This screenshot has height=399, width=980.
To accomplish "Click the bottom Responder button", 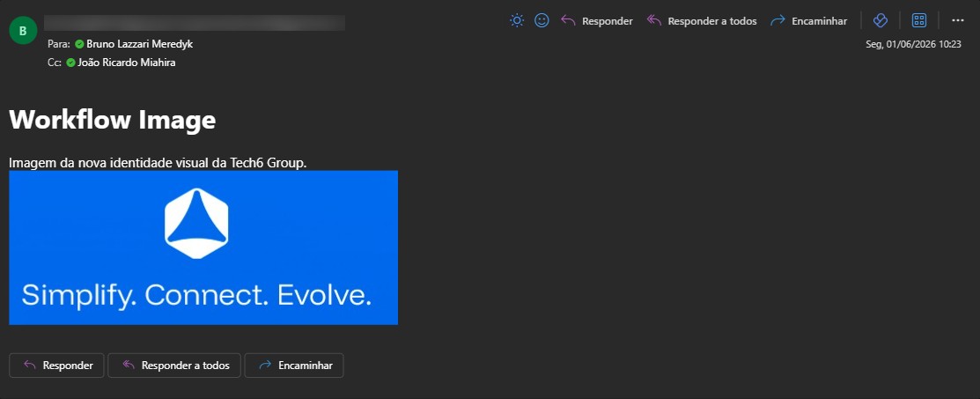I will click(x=57, y=366).
